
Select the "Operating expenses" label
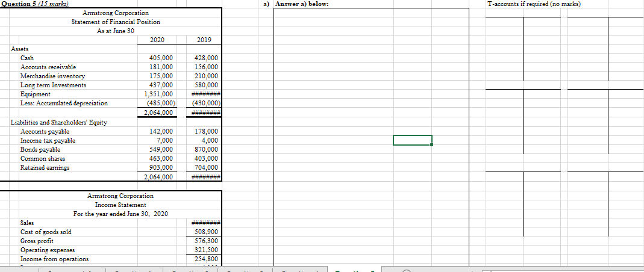pos(48,250)
